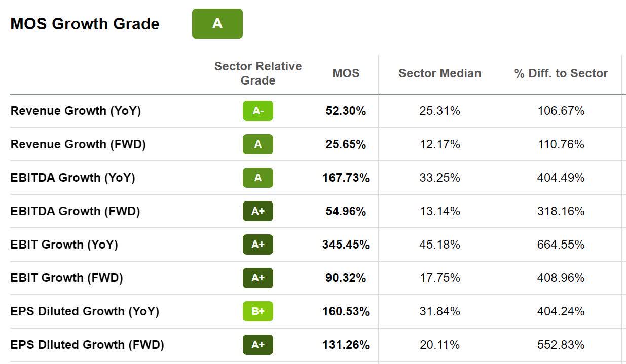Click the Sector Relative Grade column header
Viewport: 626px width, 364px height.
coord(257,73)
